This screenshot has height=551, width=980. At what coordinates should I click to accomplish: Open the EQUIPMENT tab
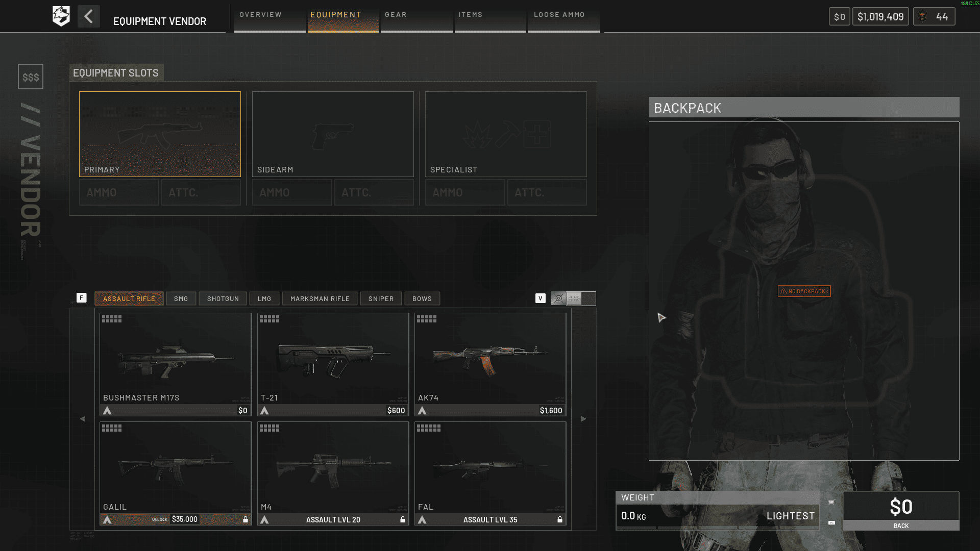[344, 18]
